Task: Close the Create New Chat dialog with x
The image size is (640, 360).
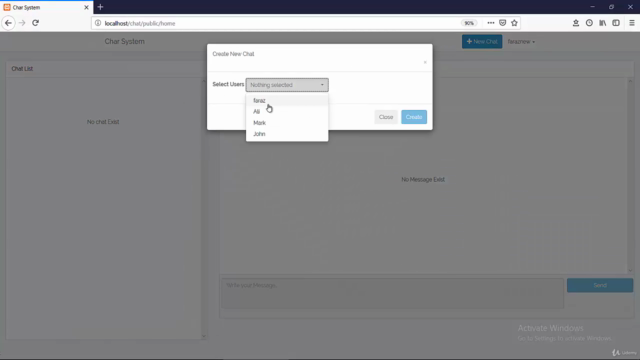Action: point(425,62)
